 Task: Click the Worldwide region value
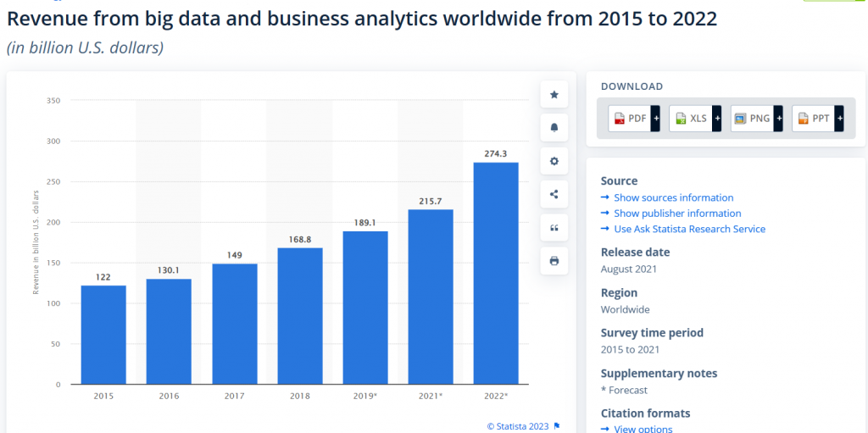coord(625,309)
